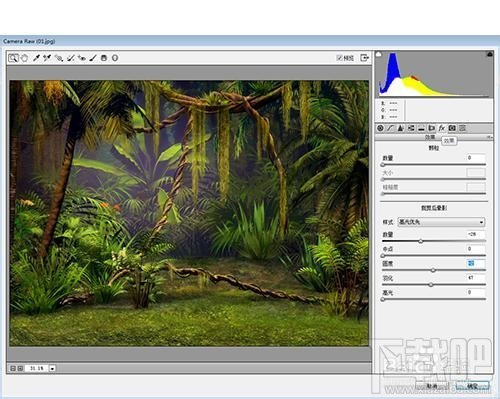Click the grain amount value field
Viewport: 500px width, 399px height.
pyautogui.click(x=476, y=158)
